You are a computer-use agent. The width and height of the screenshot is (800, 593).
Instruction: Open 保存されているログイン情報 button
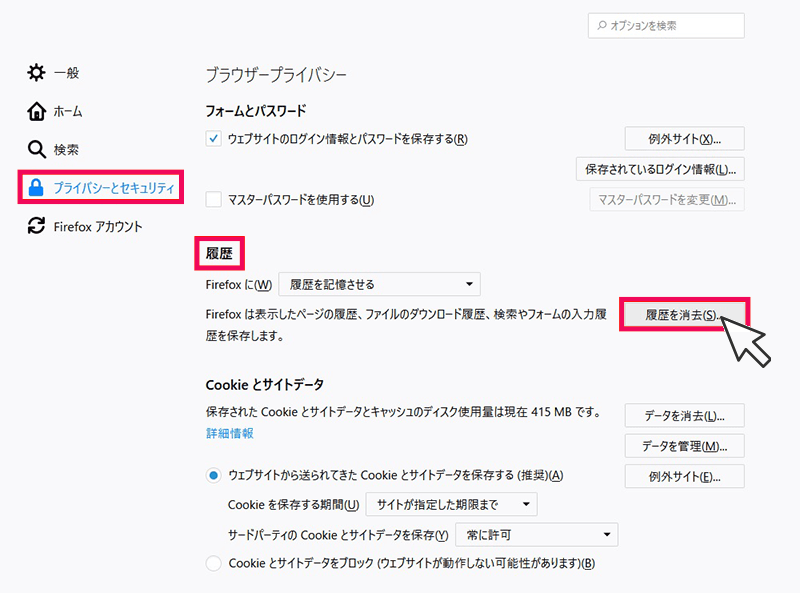tap(660, 169)
